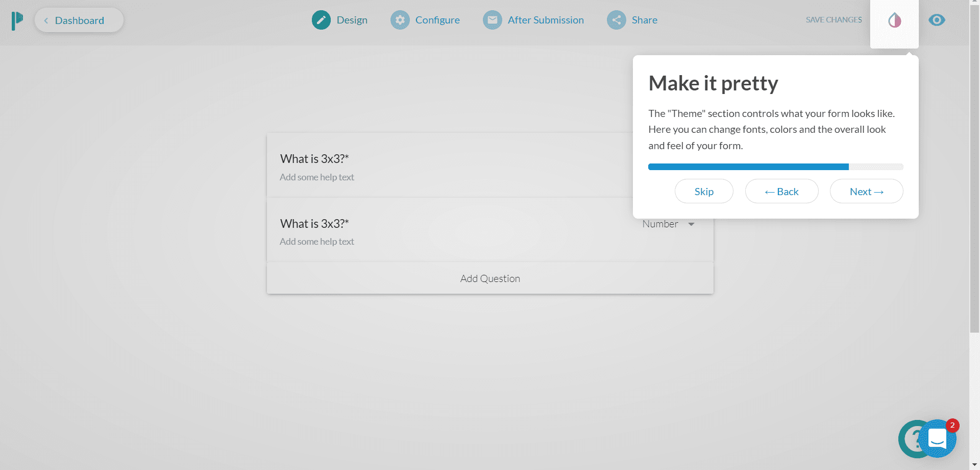Edit the second 'What is 3x3?' question title

click(x=314, y=224)
